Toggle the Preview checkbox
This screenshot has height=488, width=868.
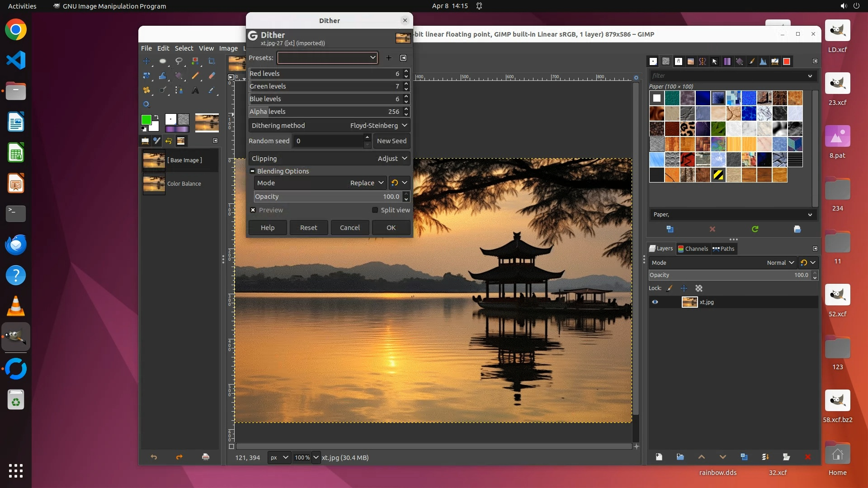[253, 210]
